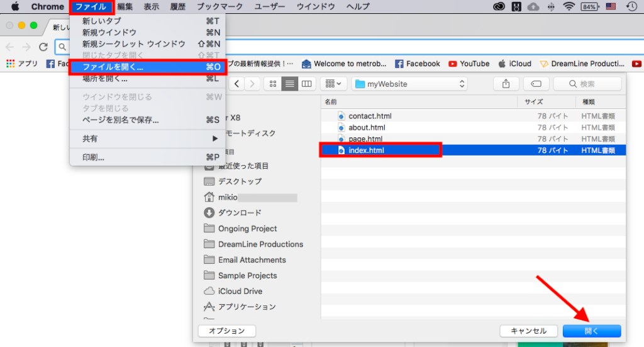Open the item arrangement dropdown

tap(333, 84)
